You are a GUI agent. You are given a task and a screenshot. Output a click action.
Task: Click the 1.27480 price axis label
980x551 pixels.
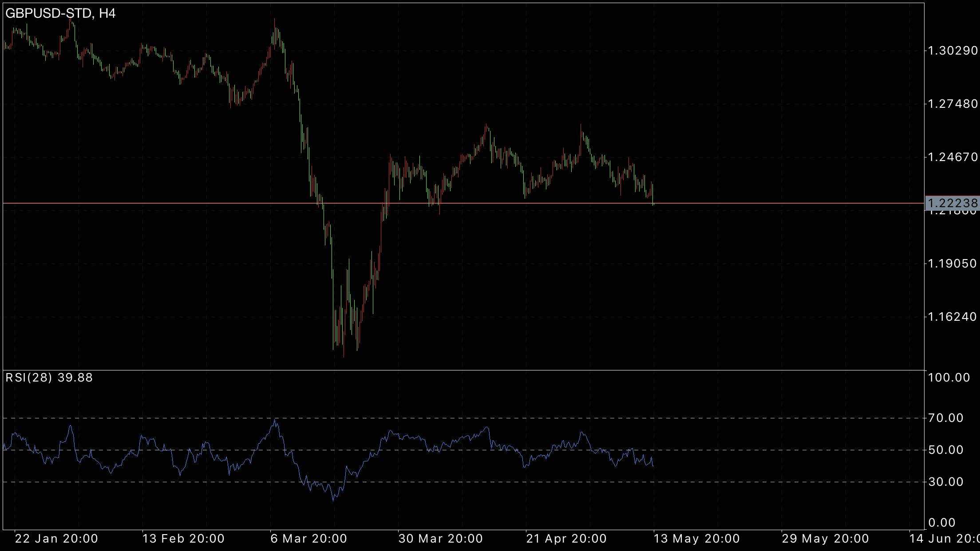coord(952,104)
